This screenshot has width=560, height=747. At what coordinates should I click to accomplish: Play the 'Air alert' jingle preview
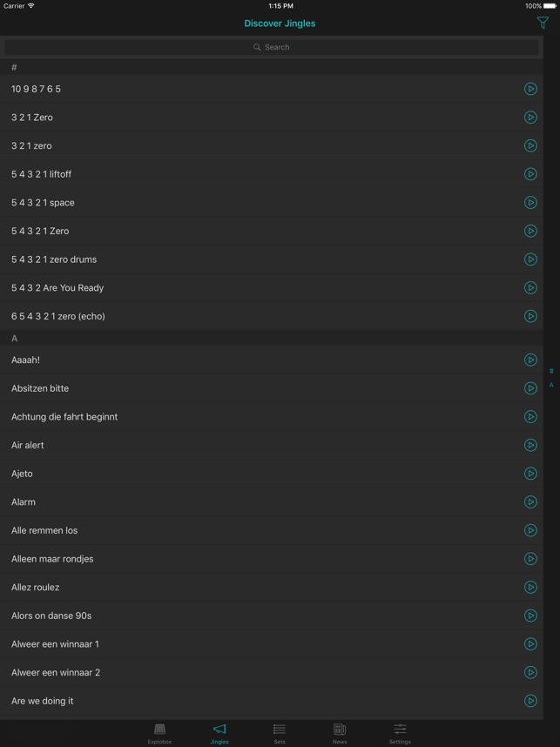[x=530, y=446]
